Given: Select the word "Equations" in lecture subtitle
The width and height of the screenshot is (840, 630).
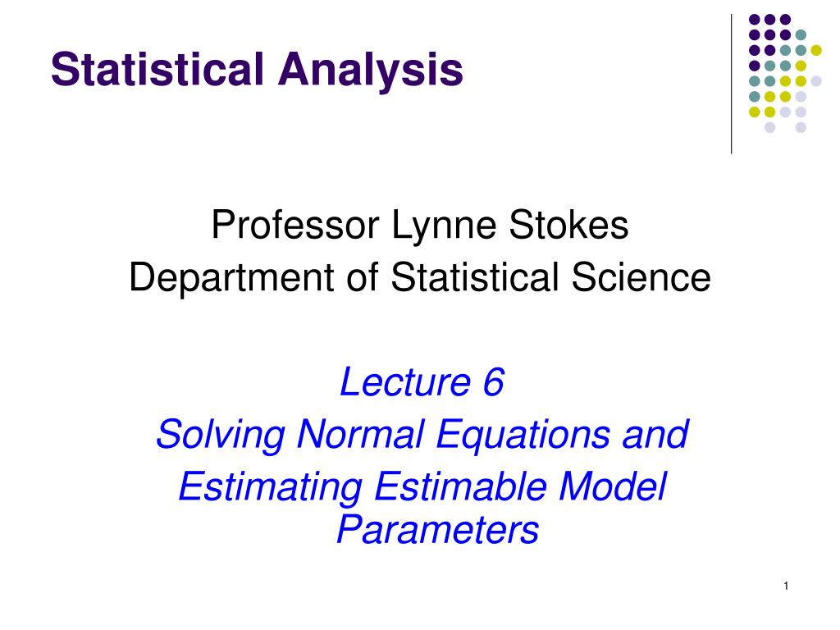Looking at the screenshot, I should (x=523, y=435).
